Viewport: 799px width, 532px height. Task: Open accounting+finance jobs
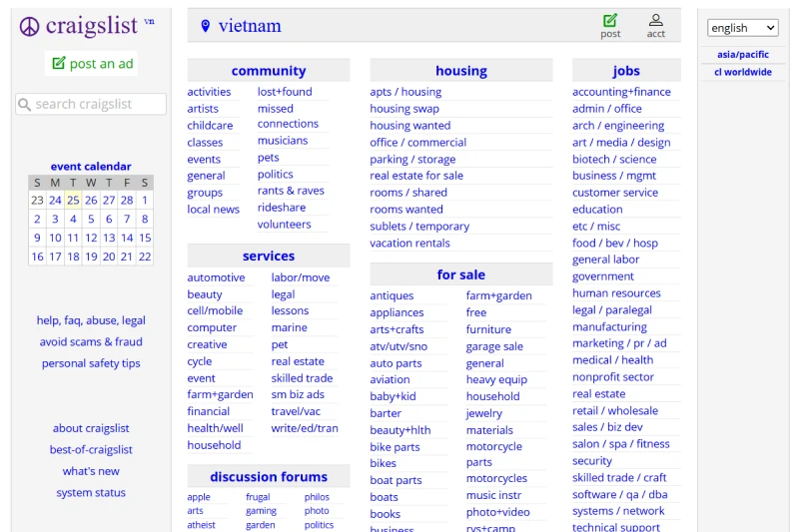pyautogui.click(x=621, y=92)
